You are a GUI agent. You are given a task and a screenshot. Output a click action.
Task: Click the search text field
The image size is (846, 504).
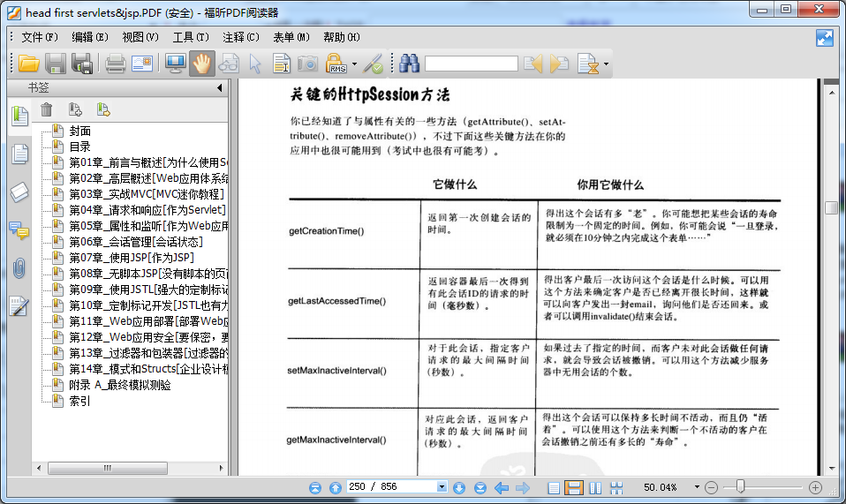pos(471,64)
